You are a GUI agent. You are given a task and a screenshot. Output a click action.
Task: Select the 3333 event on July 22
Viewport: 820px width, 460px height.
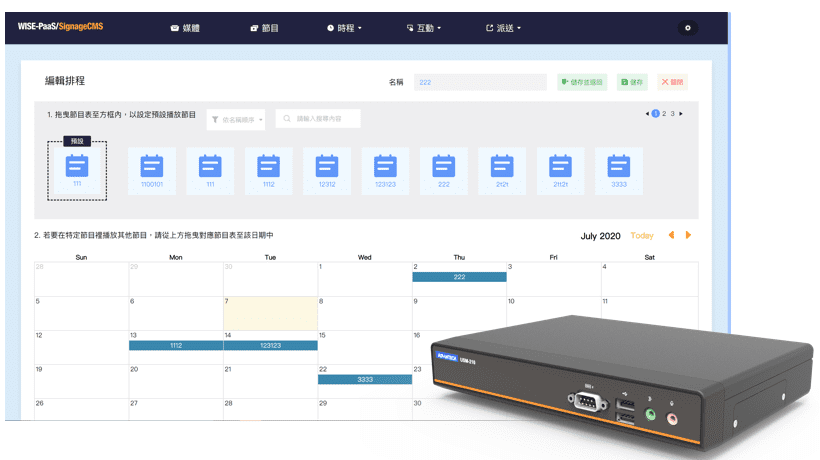pyautogui.click(x=365, y=380)
